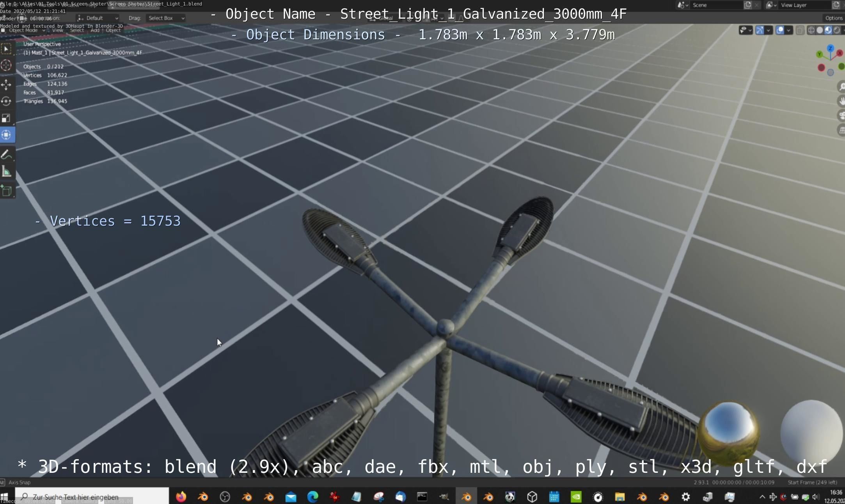Switch to wireframe shading

pyautogui.click(x=811, y=30)
